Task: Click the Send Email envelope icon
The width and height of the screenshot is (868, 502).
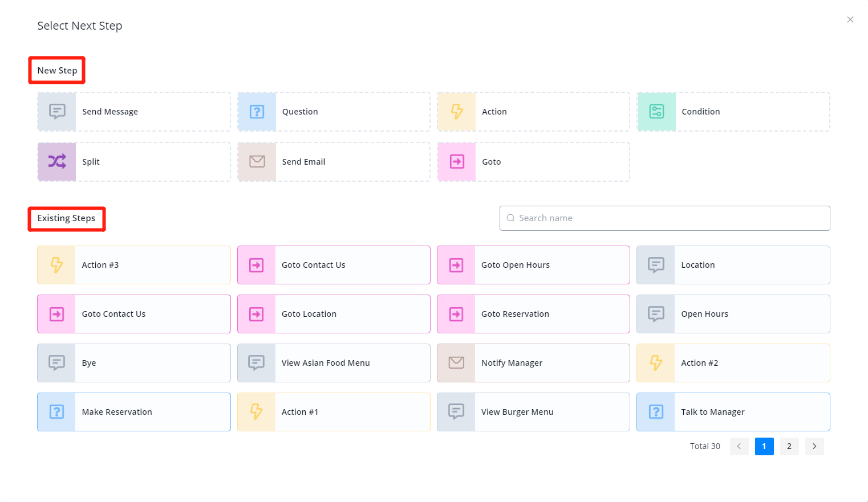Action: point(257,162)
